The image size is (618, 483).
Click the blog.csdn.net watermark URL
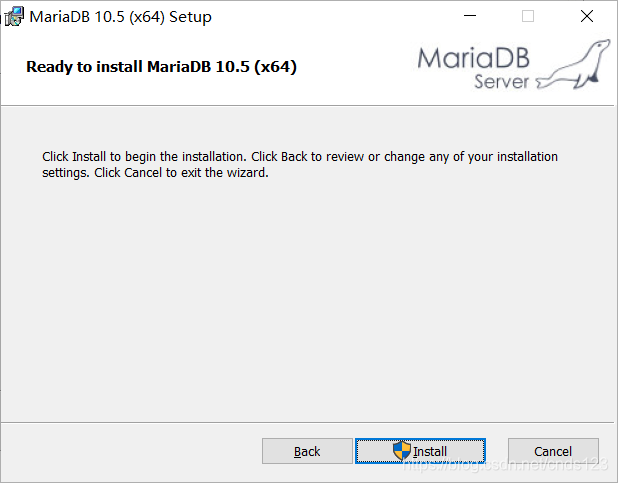click(x=506, y=465)
